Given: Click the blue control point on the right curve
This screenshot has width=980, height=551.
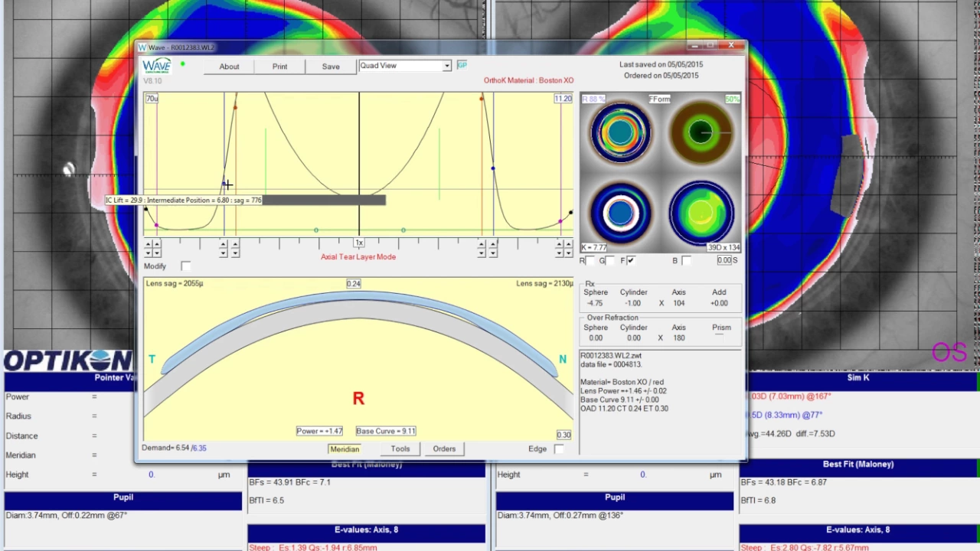Looking at the screenshot, I should coord(493,168).
